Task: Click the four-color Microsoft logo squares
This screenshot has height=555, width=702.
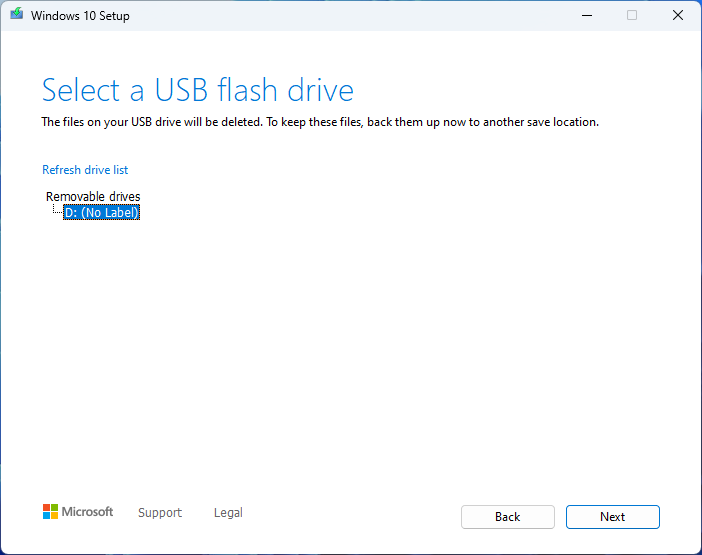Action: [x=50, y=512]
